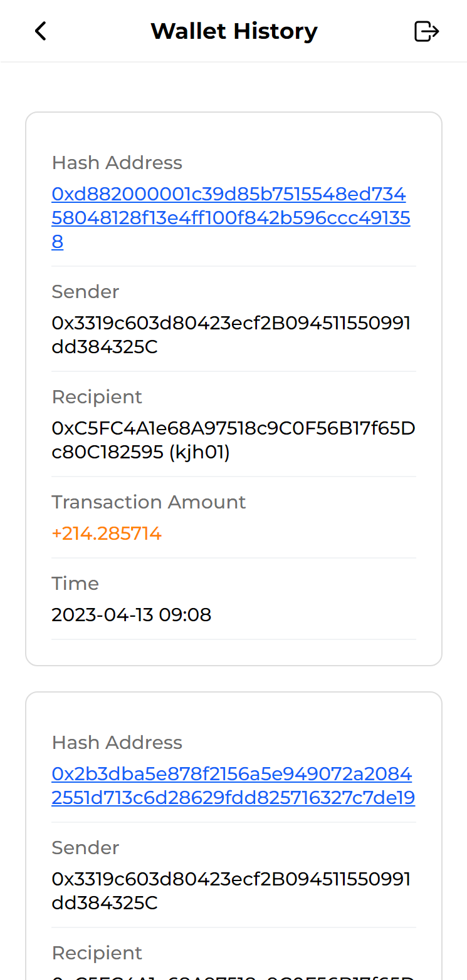Click the logout icon in header
The image size is (467, 980).
click(426, 31)
